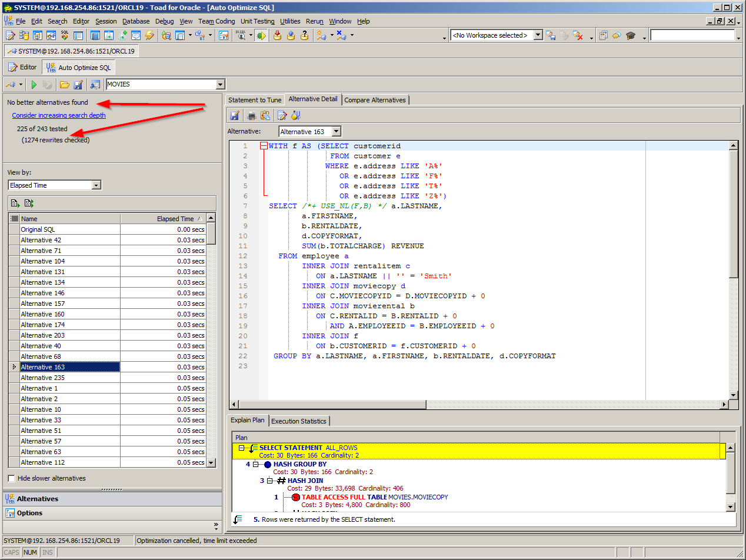Copy alternative SQL to clipboard icon
The width and height of the screenshot is (746, 560).
coord(265,115)
